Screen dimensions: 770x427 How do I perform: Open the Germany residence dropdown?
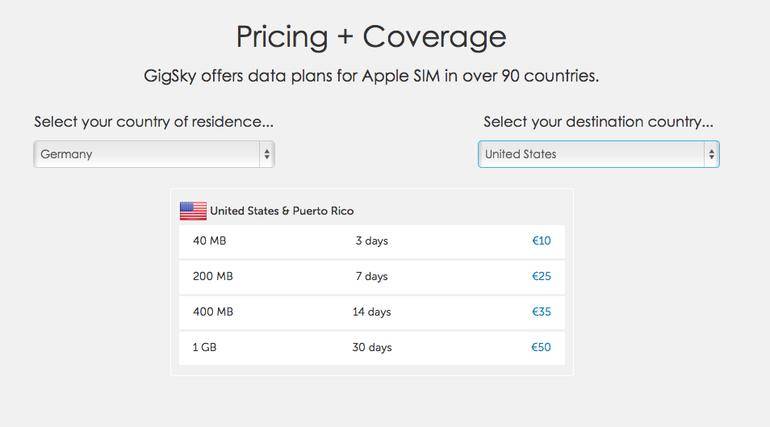click(154, 154)
